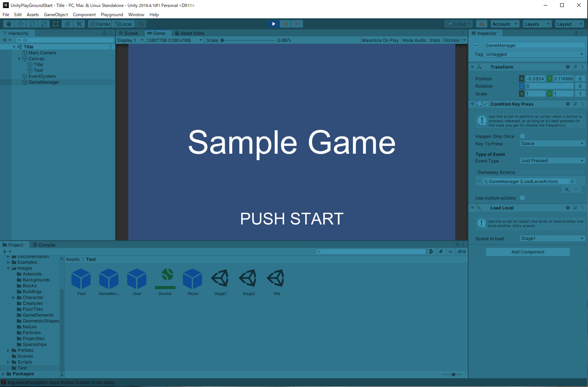Viewport: 588px width, 387px height.
Task: Select the Transform tool in toolbar
Action: click(67, 24)
